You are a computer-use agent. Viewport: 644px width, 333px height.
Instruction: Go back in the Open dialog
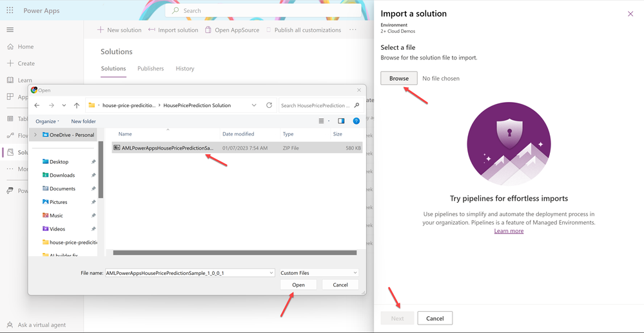point(37,105)
